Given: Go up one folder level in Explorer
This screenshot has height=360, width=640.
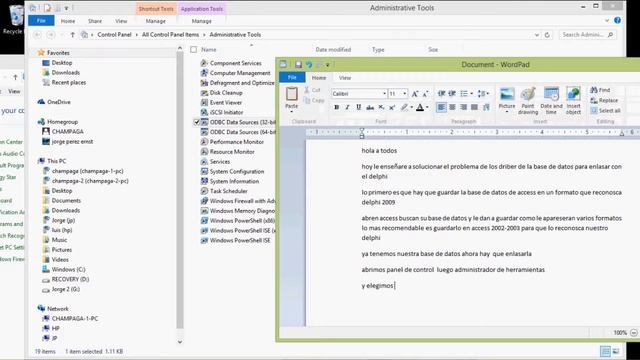Looking at the screenshot, I should (x=73, y=35).
